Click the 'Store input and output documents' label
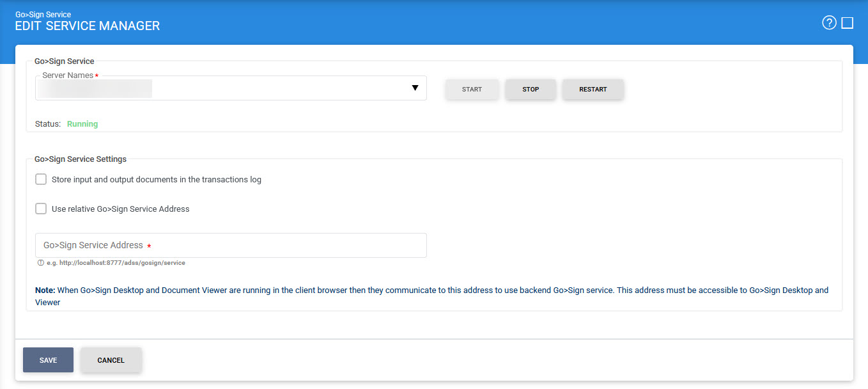868x389 pixels. click(x=157, y=180)
